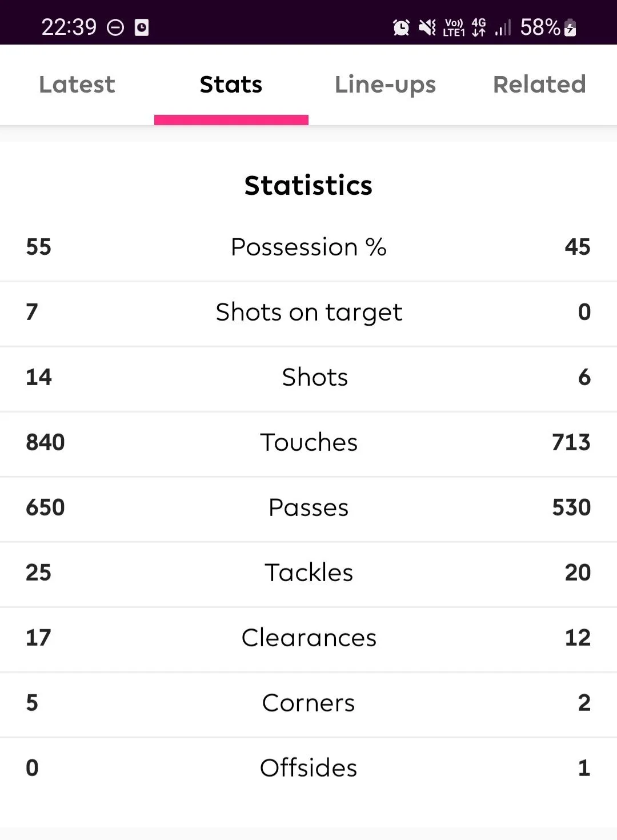Switch to the Latest tab

[77, 85]
